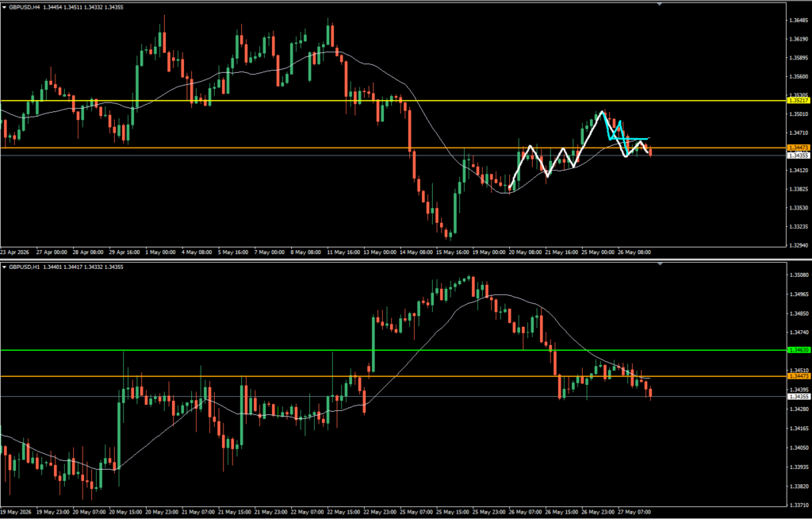Click the 29 Apr 16:00 time axis label
This screenshot has width=812, height=519.
pyautogui.click(x=124, y=252)
